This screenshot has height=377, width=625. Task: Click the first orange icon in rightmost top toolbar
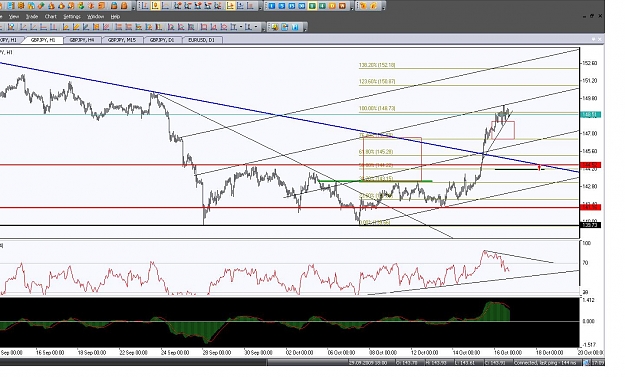click(363, 6)
